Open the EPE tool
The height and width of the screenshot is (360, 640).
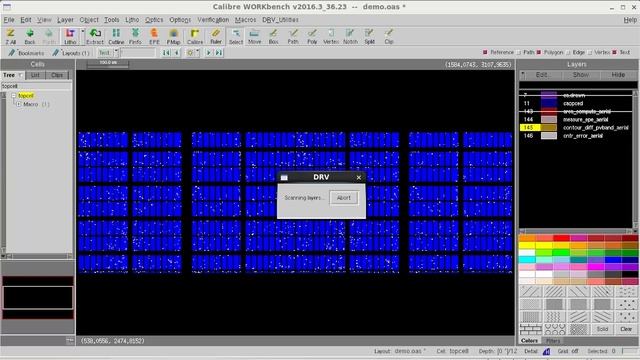tap(154, 36)
